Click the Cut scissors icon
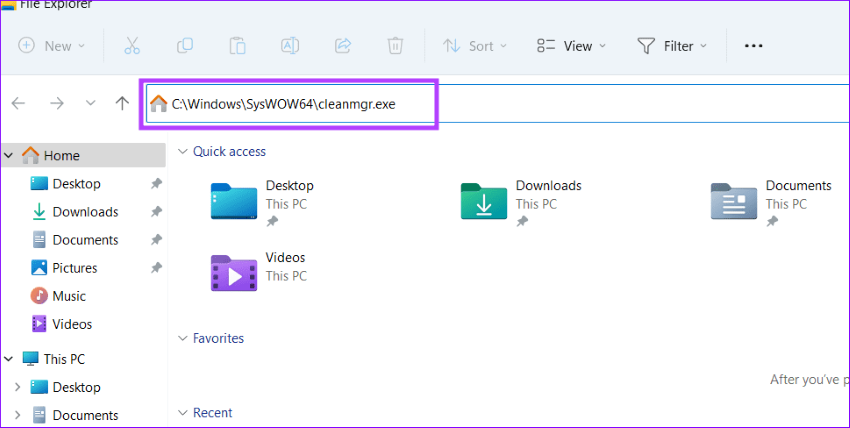The width and height of the screenshot is (850, 428). [132, 46]
